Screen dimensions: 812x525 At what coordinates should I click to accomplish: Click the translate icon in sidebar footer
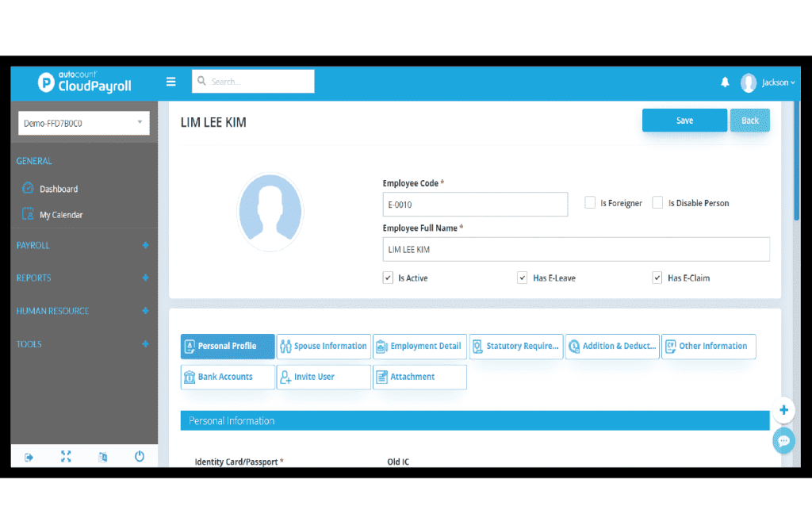[x=102, y=457]
